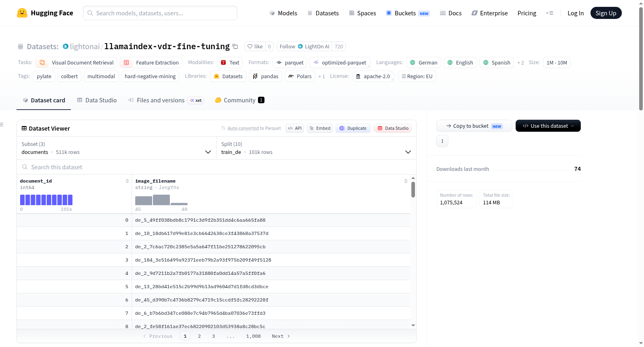Click the search magnifier icon in header
The height and width of the screenshot is (347, 644).
pyautogui.click(x=90, y=13)
